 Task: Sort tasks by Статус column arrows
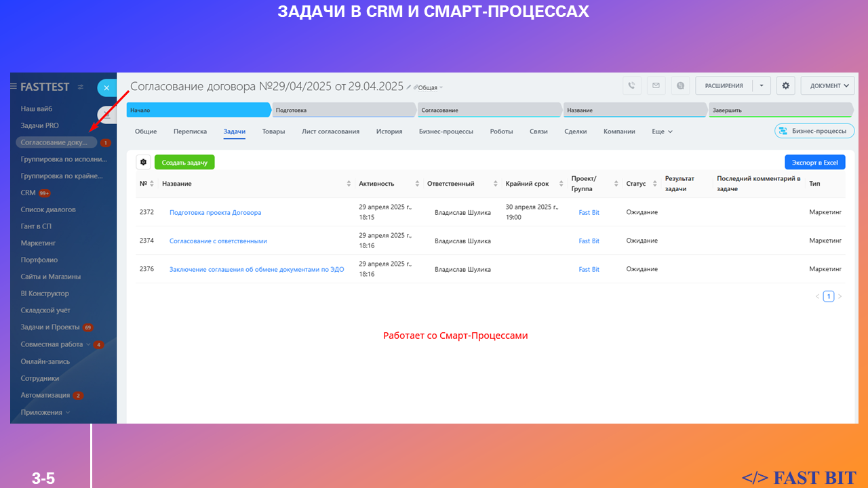(x=655, y=184)
